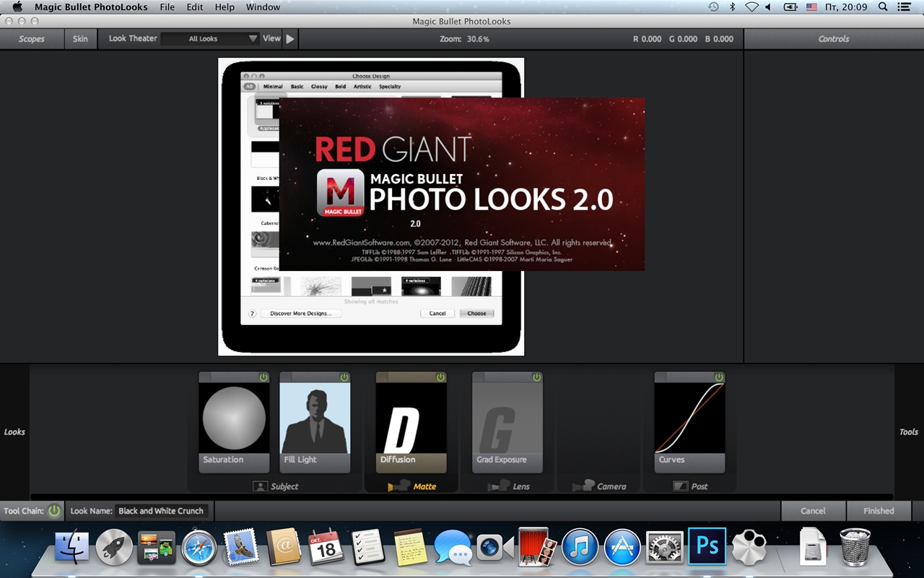Viewport: 924px width, 578px height.
Task: Toggle power on the Grad Exposure tool
Action: (536, 377)
